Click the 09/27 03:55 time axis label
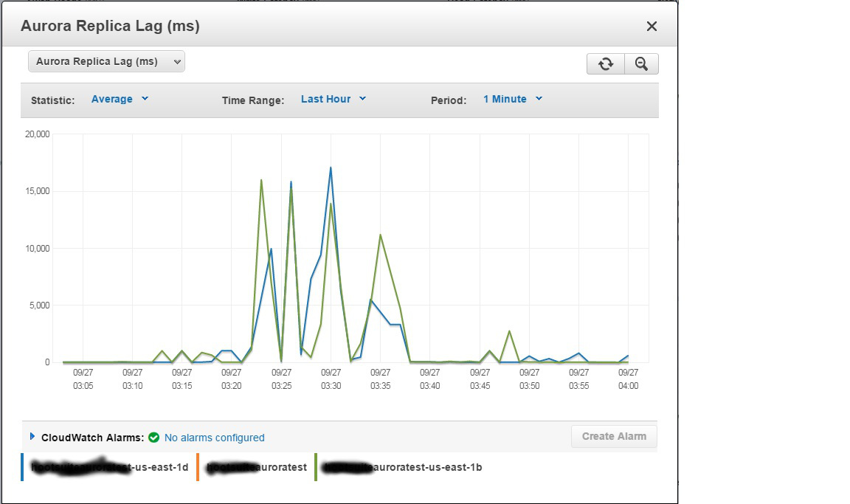The height and width of the screenshot is (504, 850). [579, 379]
